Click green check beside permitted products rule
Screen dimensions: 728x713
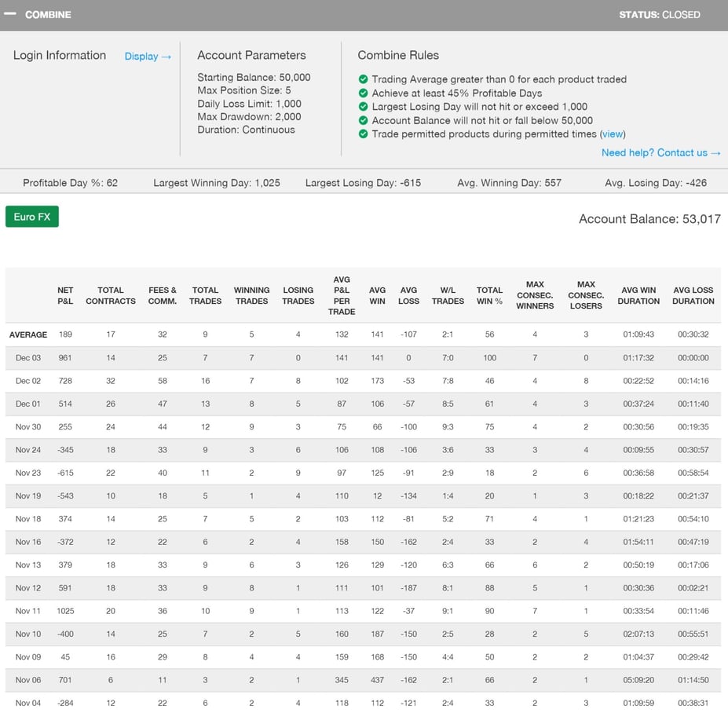click(x=363, y=134)
